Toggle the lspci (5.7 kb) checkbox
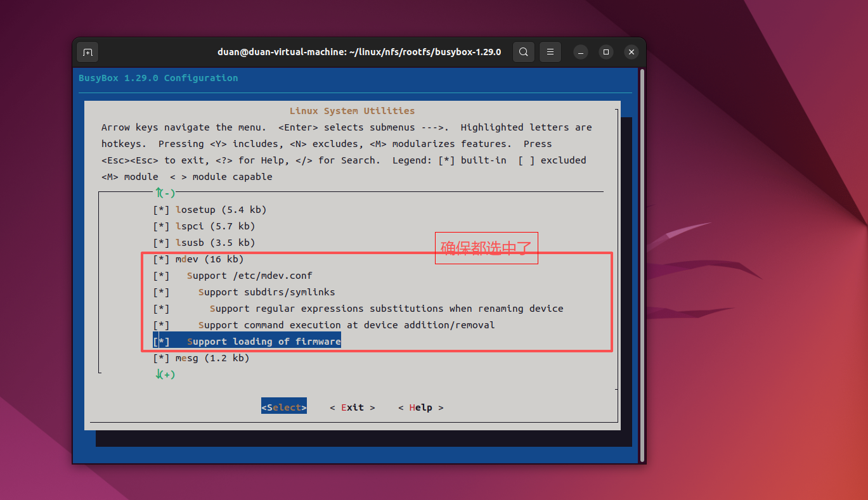 162,226
